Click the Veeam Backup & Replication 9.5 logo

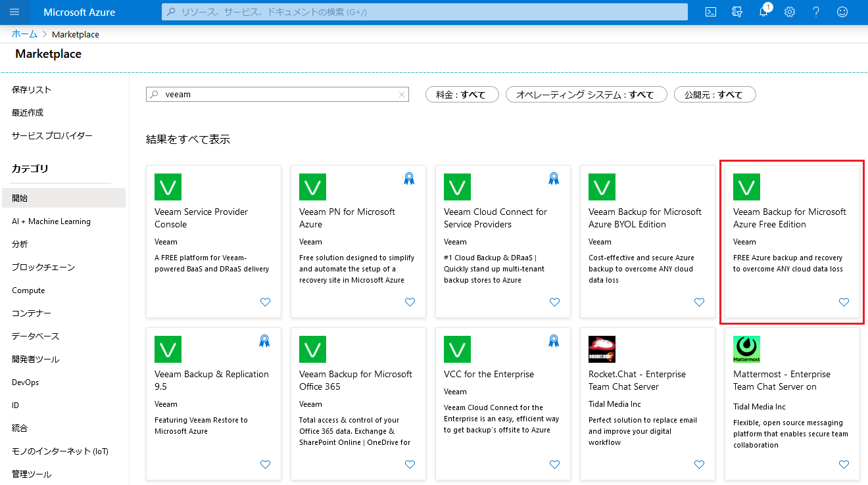(168, 350)
